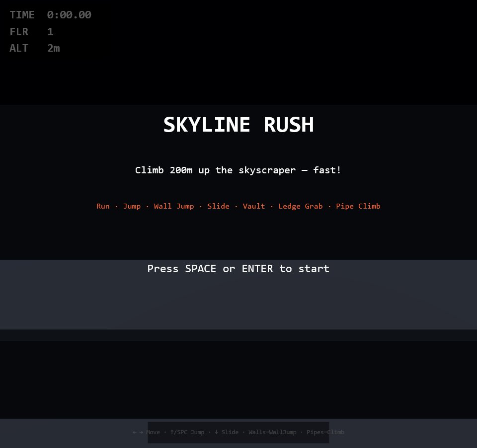
Task: Click the 'Walls=WallJump' control hint
Action: pyautogui.click(x=272, y=432)
